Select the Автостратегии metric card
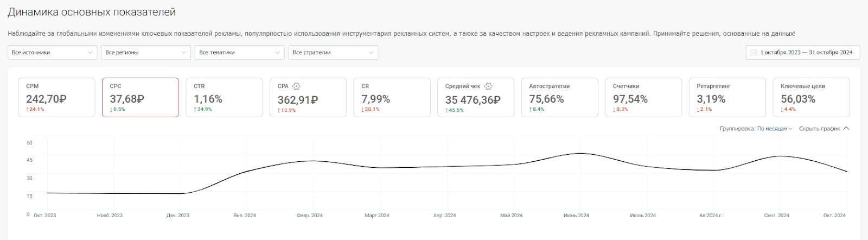Screen dimensions: 868x240 559,97
